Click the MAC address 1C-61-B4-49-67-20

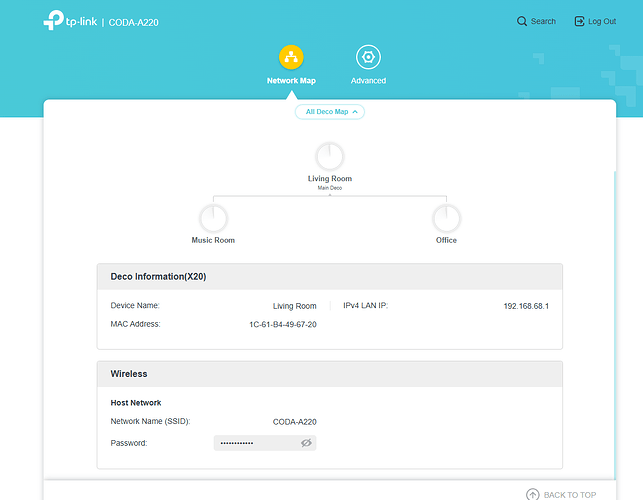tap(283, 324)
